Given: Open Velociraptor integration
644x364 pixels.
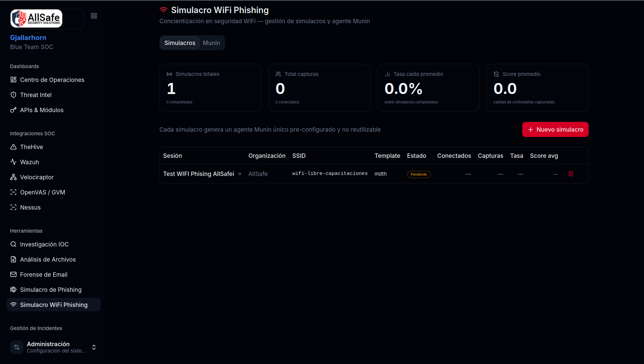Looking at the screenshot, I should pyautogui.click(x=54, y=177).
